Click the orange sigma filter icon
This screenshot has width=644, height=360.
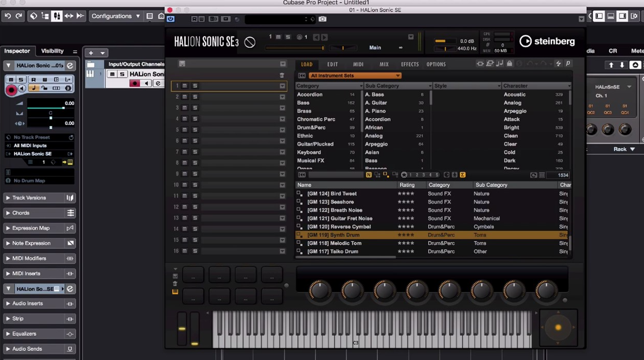(x=462, y=175)
